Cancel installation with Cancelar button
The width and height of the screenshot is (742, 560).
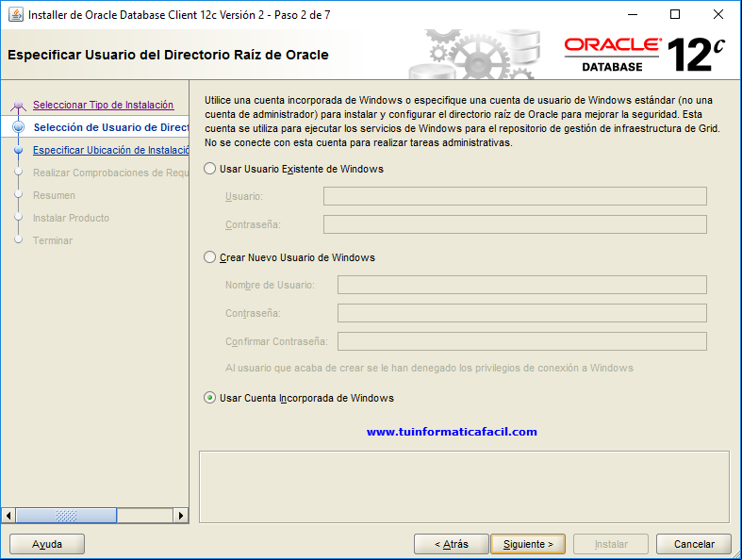694,544
